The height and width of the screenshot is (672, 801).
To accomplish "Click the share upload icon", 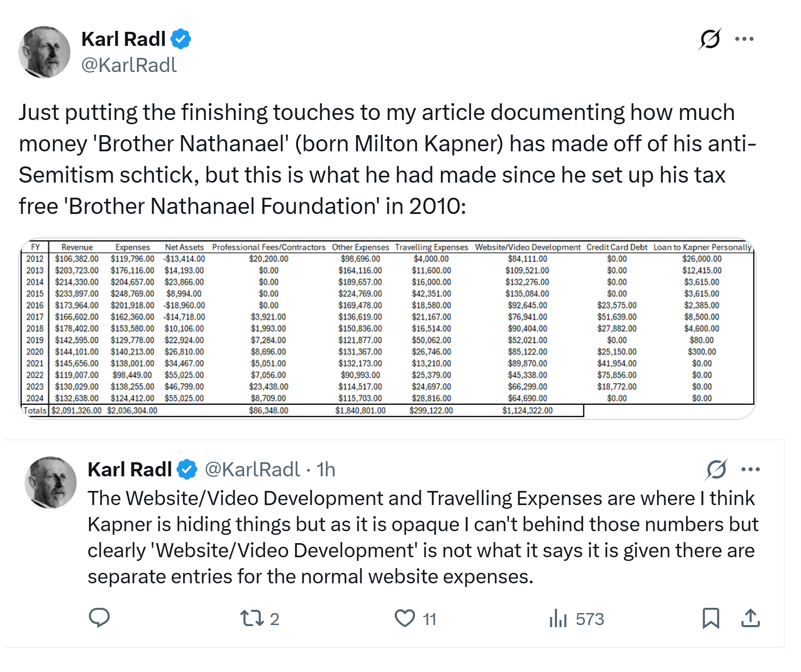I will coord(750,618).
